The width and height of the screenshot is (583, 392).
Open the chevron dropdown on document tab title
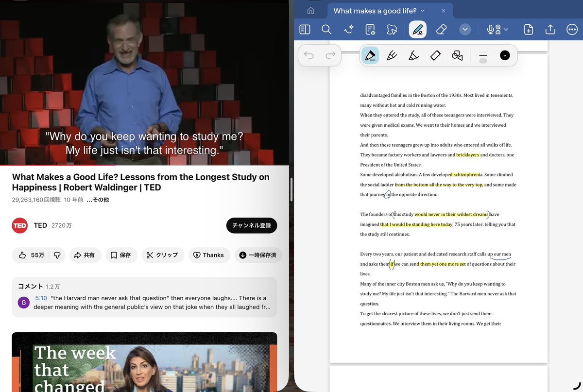pyautogui.click(x=423, y=11)
